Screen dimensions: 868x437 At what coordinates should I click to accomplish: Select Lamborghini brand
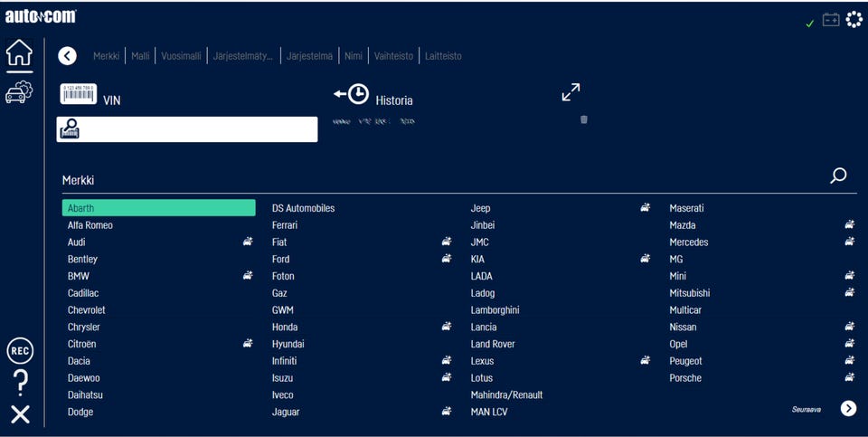coord(495,310)
